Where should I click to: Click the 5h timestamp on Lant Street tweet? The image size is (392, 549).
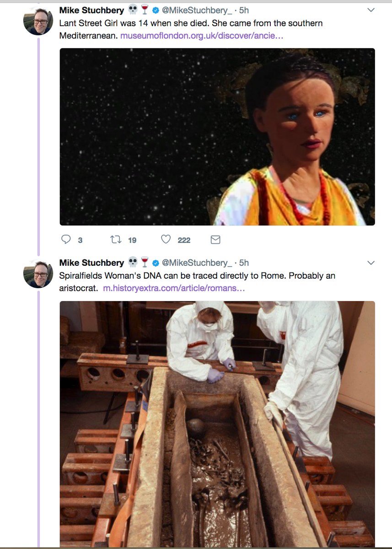click(x=244, y=10)
